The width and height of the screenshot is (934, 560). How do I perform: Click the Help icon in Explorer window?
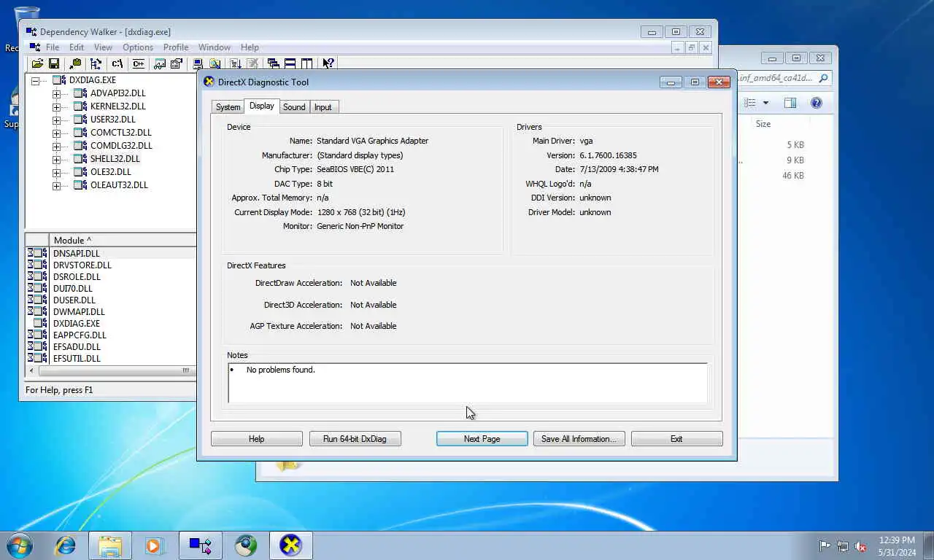coord(817,103)
